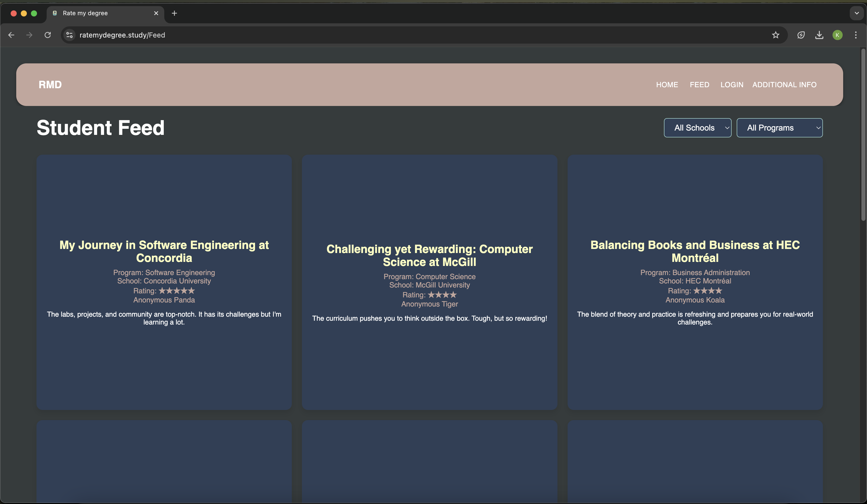
Task: Open the green K profile avatar
Action: pyautogui.click(x=837, y=35)
